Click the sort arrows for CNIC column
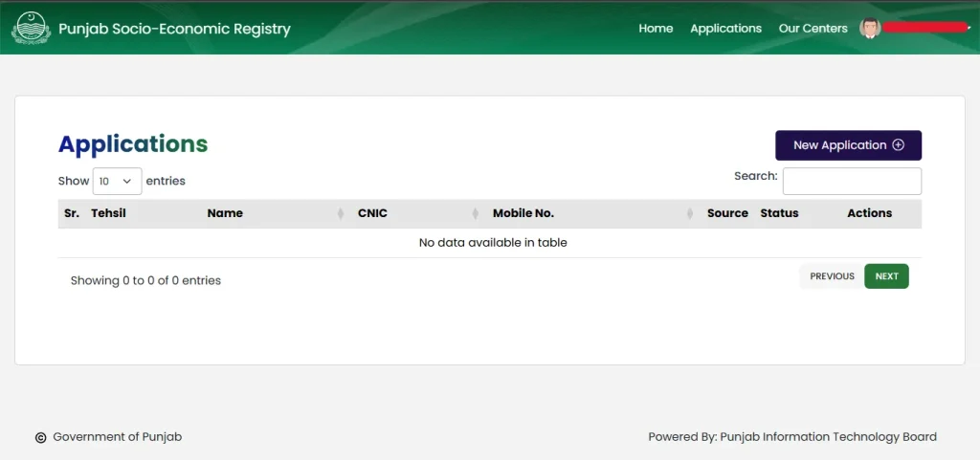The height and width of the screenshot is (460, 980). [x=476, y=214]
